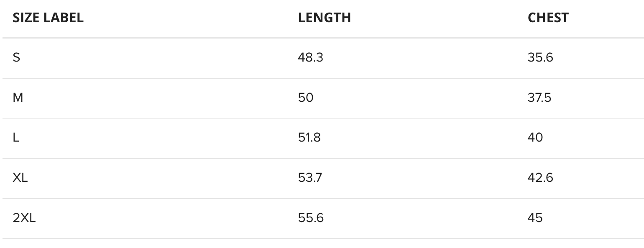Click the thick divider under the header row
The image size is (644, 248).
(322, 38)
